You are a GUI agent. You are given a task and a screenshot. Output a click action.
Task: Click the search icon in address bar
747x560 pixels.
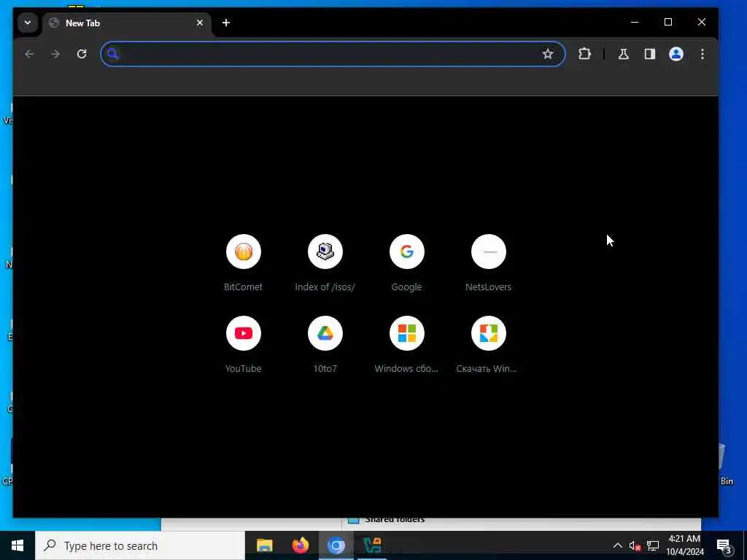tap(112, 54)
